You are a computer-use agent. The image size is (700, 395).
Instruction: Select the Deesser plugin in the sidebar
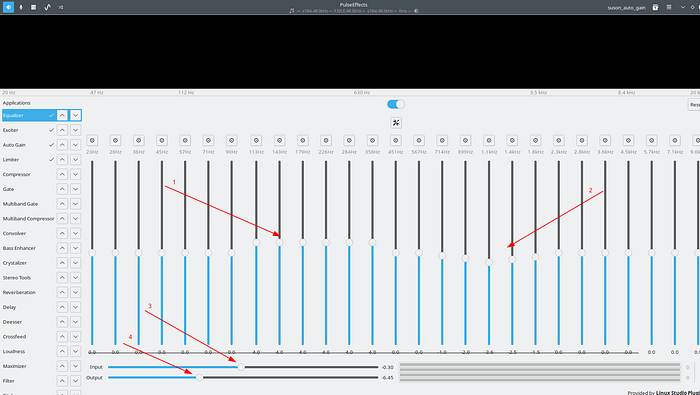pyautogui.click(x=28, y=321)
